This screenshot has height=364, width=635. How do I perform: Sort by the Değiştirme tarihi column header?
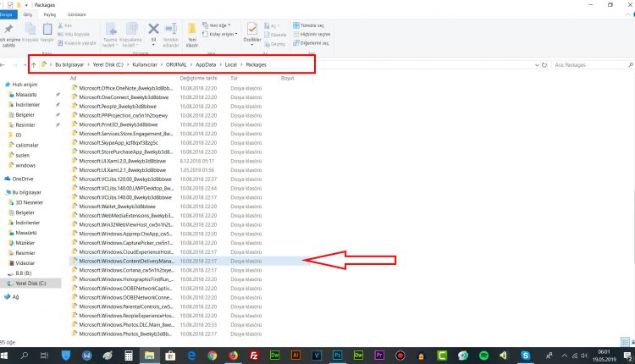point(198,78)
